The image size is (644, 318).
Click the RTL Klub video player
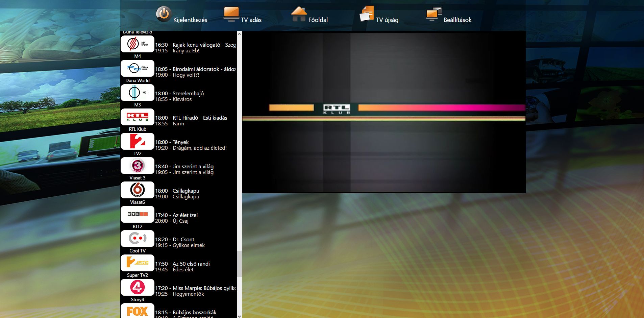(x=384, y=113)
